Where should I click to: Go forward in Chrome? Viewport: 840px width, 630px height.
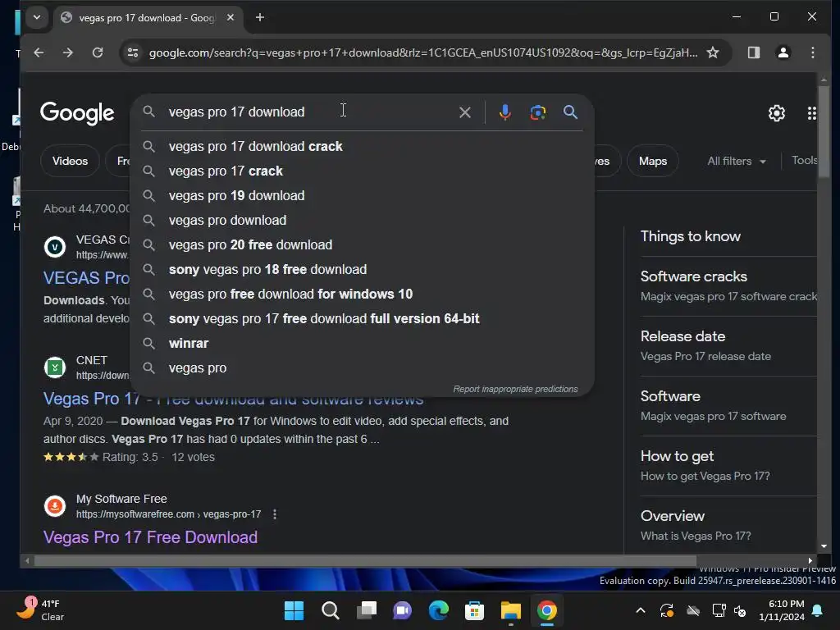67,52
